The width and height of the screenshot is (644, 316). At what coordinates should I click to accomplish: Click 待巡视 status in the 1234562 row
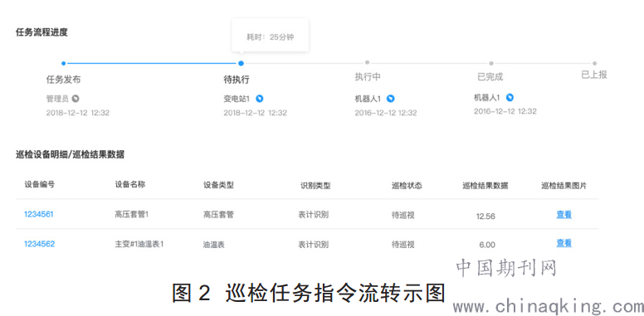(x=402, y=245)
